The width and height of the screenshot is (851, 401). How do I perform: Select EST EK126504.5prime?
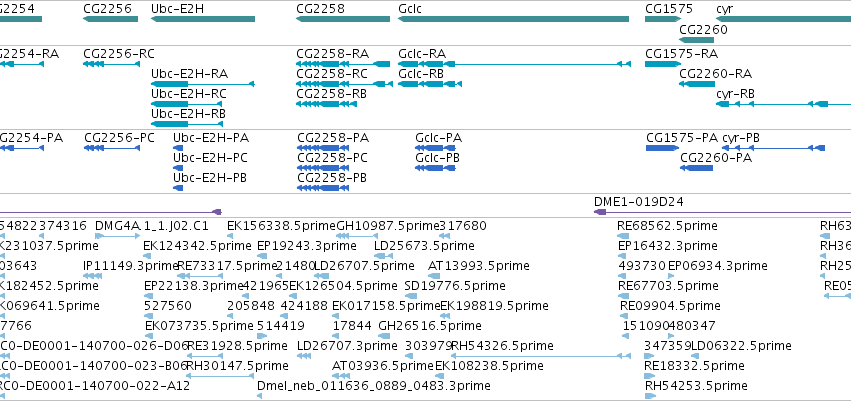(x=293, y=296)
